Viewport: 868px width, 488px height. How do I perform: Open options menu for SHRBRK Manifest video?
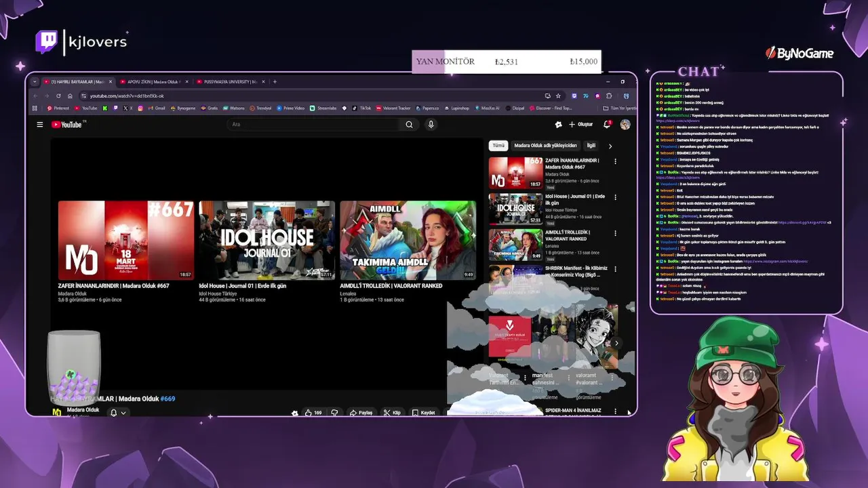[615, 269]
